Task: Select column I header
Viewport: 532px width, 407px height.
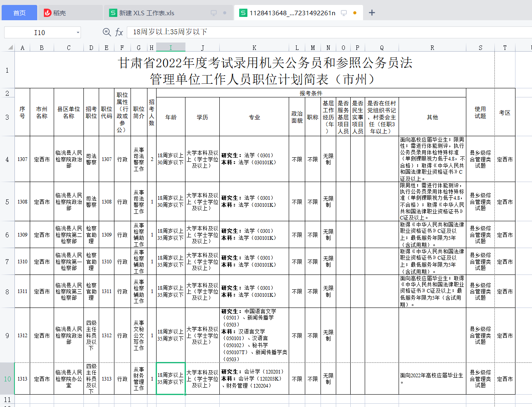Action: (x=171, y=47)
